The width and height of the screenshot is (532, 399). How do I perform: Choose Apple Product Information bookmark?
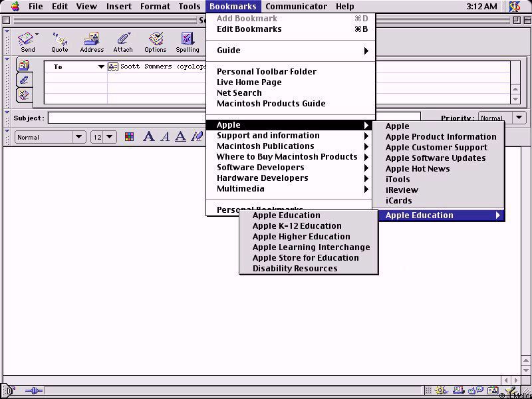tap(438, 137)
